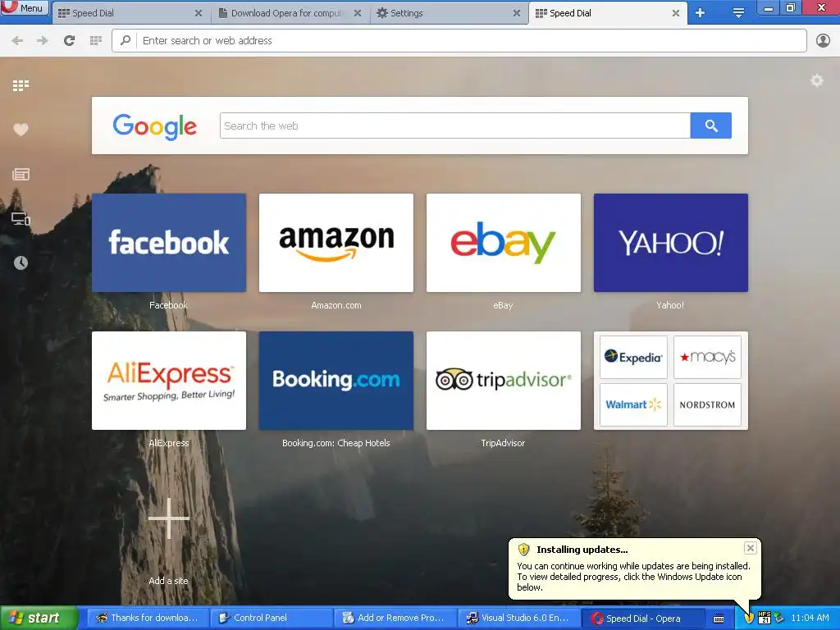The image size is (840, 630).
Task: Open macy's in the folder tile
Action: pyautogui.click(x=707, y=358)
